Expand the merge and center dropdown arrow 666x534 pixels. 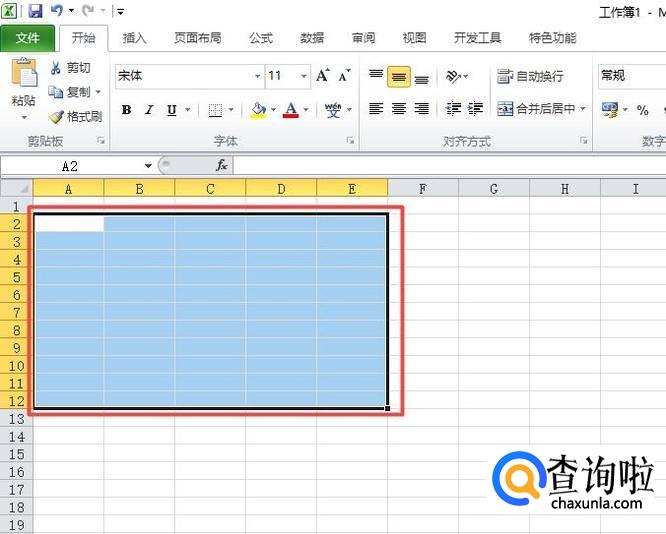(x=583, y=109)
